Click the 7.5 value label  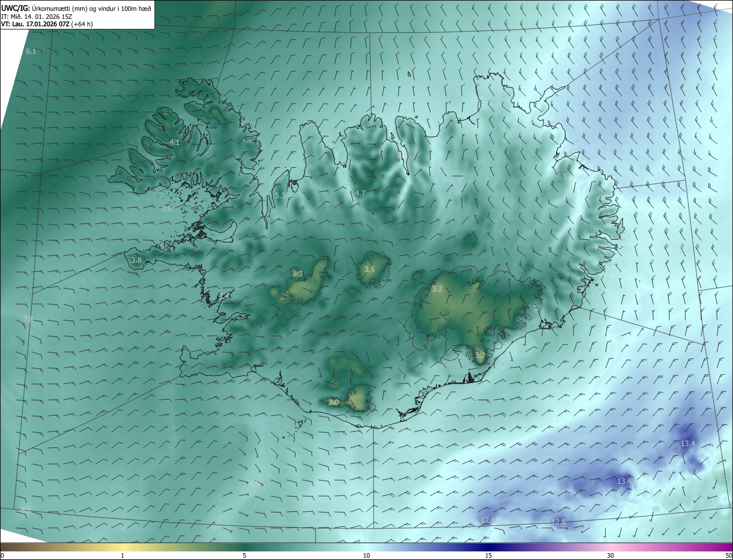click(x=166, y=209)
